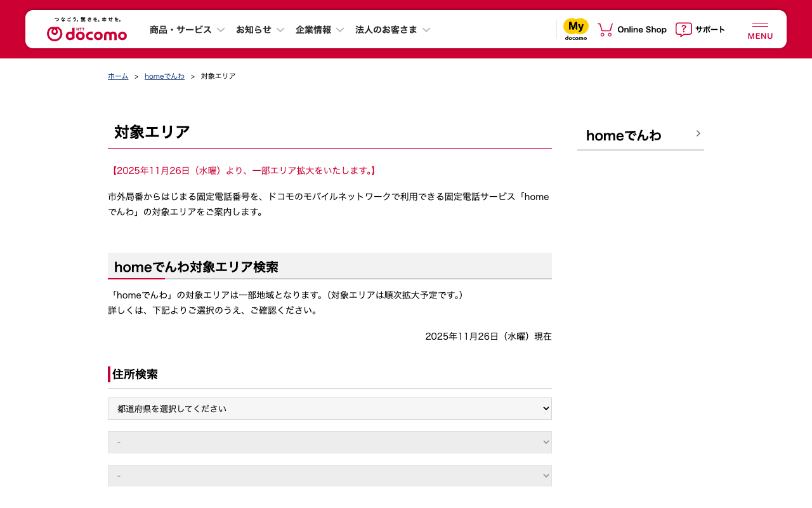This screenshot has height=508, width=812.
Task: Click the homeでんわ対象エリア検索 heading
Action: tap(196, 267)
